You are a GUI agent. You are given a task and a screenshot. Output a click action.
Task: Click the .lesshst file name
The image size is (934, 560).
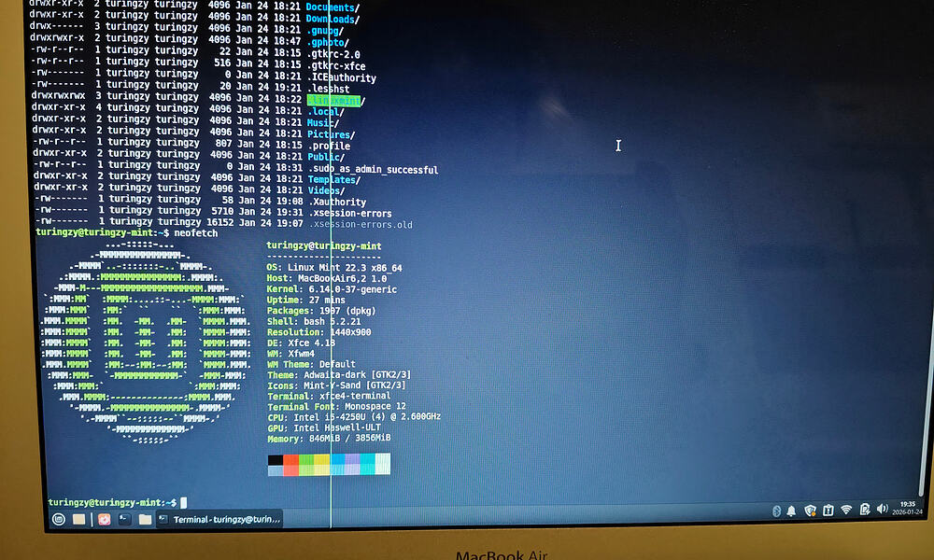(x=328, y=89)
